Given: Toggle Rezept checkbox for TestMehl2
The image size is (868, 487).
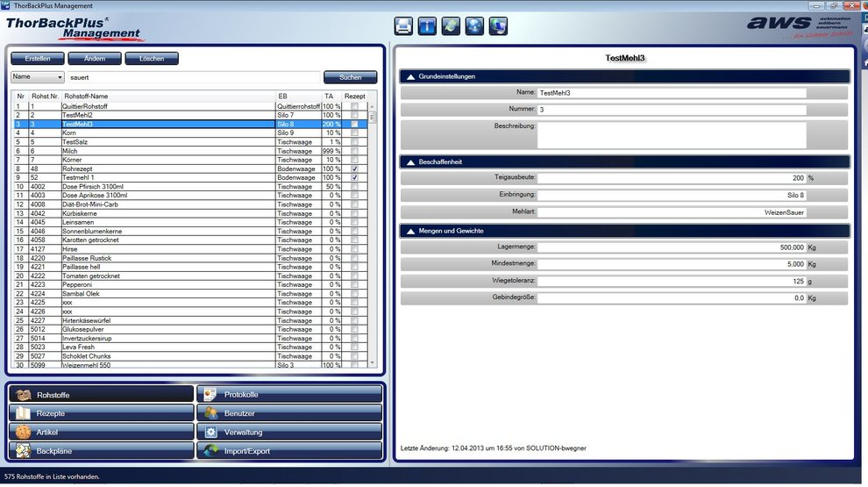Looking at the screenshot, I should [x=354, y=115].
